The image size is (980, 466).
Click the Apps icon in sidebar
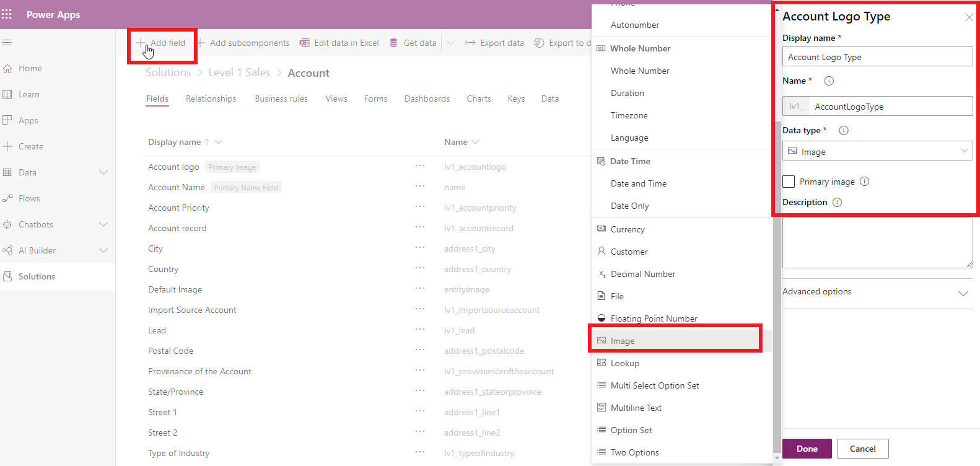(7, 120)
